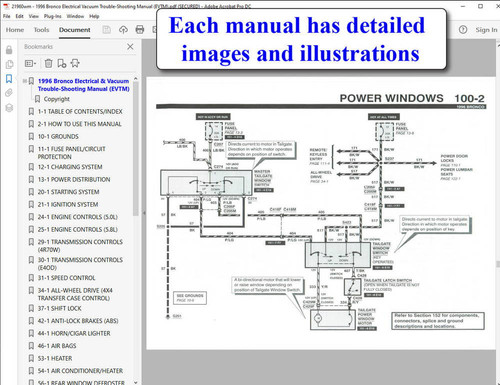Open 20-1 Starting System bookmark
The width and height of the screenshot is (500, 385).
point(68,192)
